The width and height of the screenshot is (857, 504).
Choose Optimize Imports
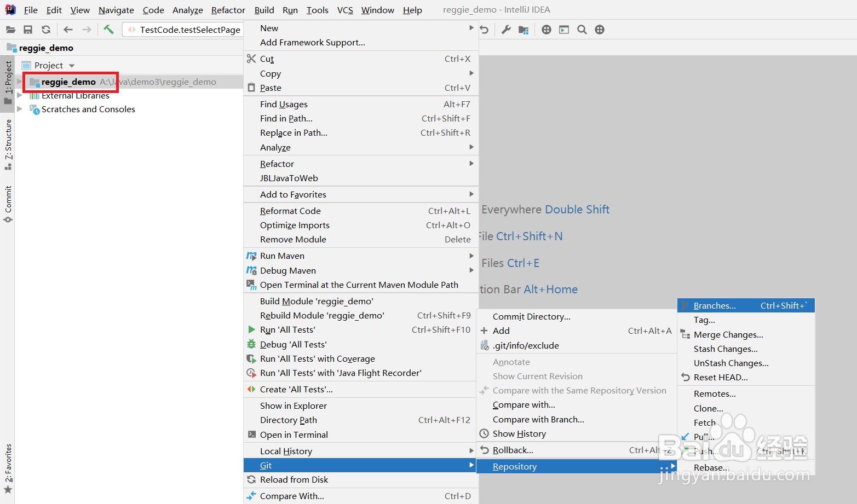(x=361, y=225)
